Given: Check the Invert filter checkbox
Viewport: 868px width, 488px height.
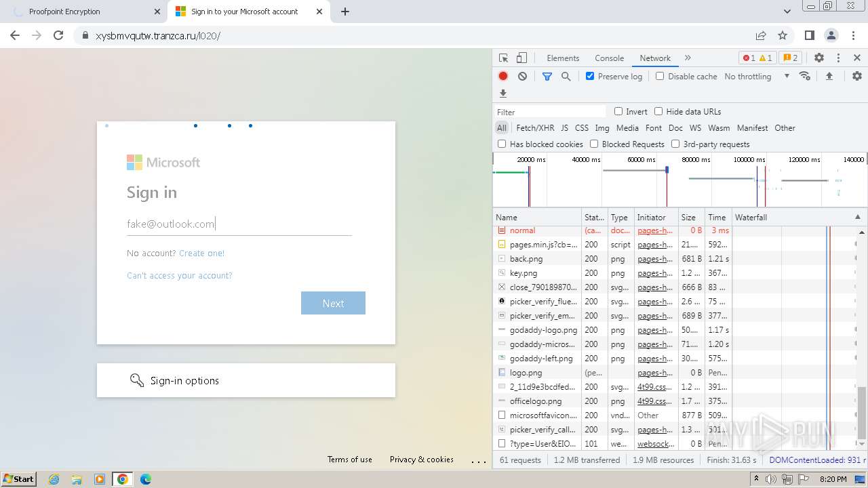Looking at the screenshot, I should coord(618,111).
